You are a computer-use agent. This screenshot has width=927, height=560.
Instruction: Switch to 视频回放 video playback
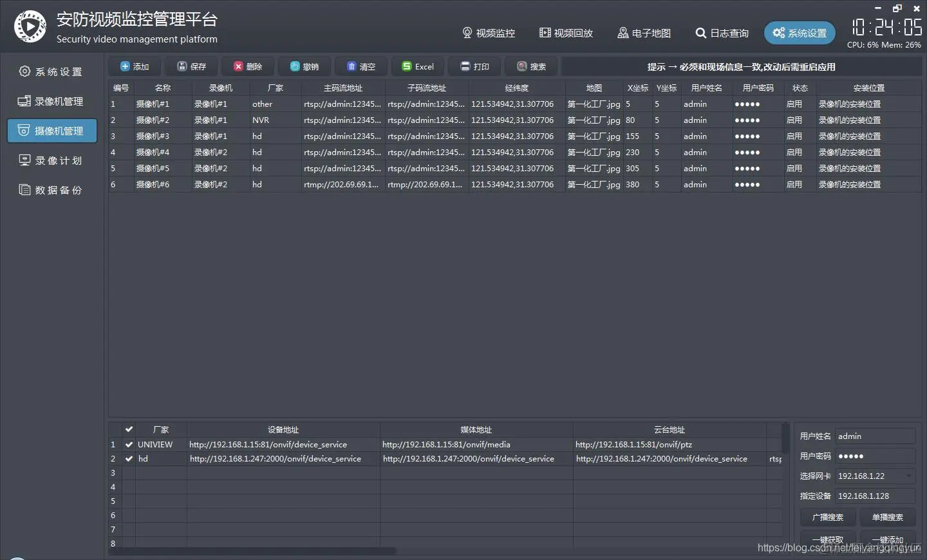566,33
